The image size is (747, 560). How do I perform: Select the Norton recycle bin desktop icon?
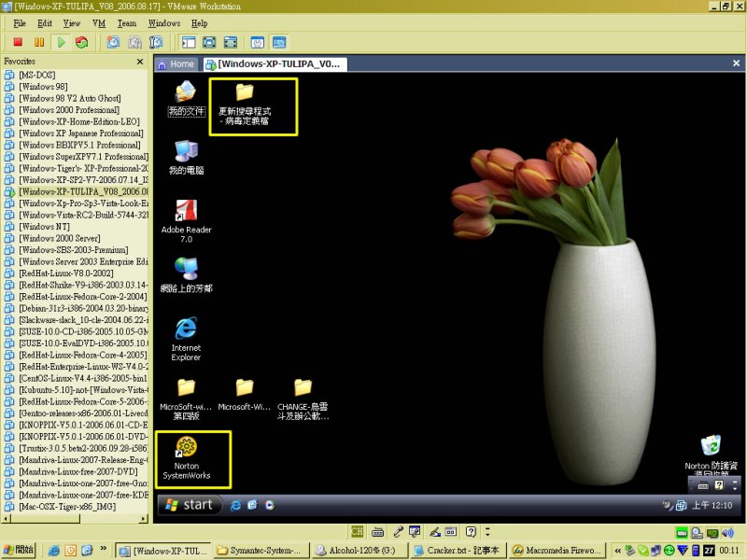click(x=711, y=455)
